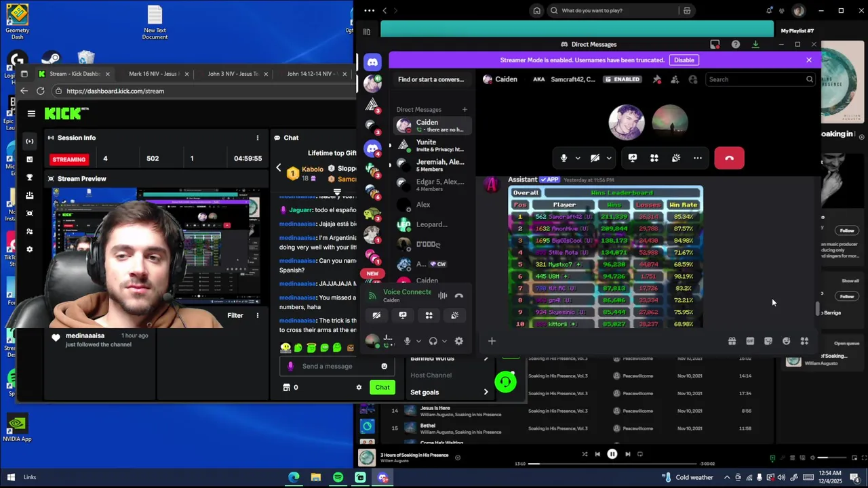This screenshot has height=488, width=868.
Task: Share your screen in Discord call
Action: click(x=633, y=158)
